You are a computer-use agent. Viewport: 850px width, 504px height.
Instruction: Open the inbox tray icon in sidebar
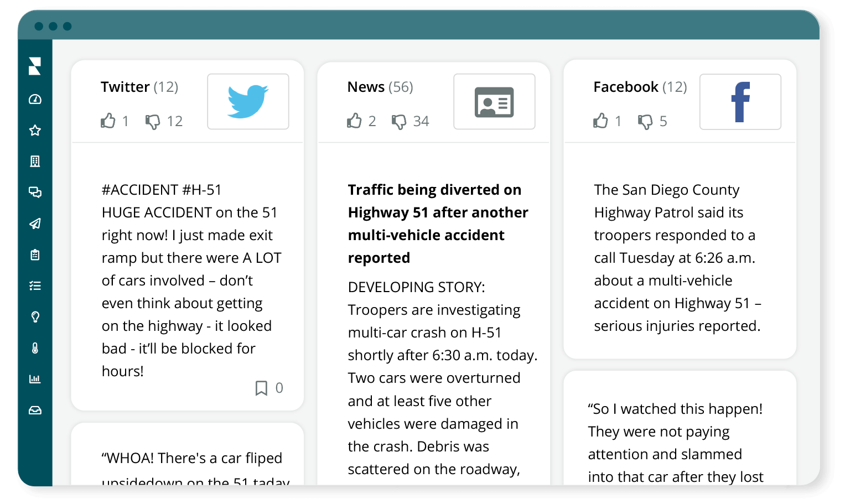35,411
